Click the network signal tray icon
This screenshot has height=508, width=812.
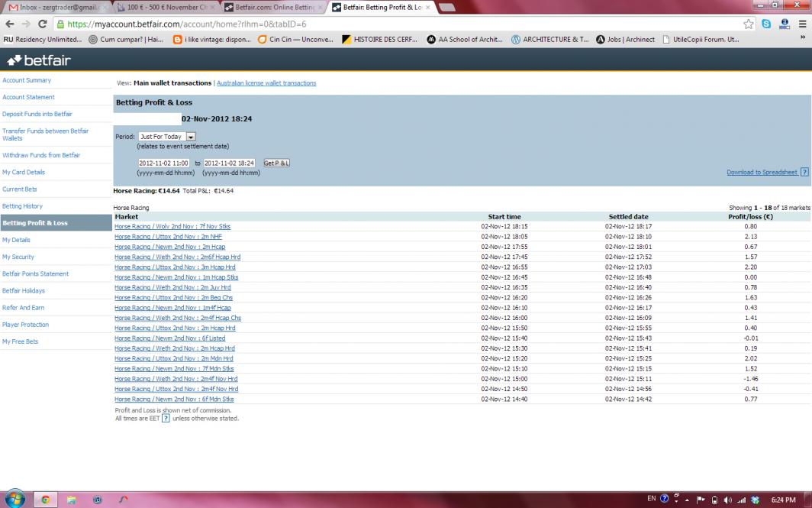click(x=741, y=500)
